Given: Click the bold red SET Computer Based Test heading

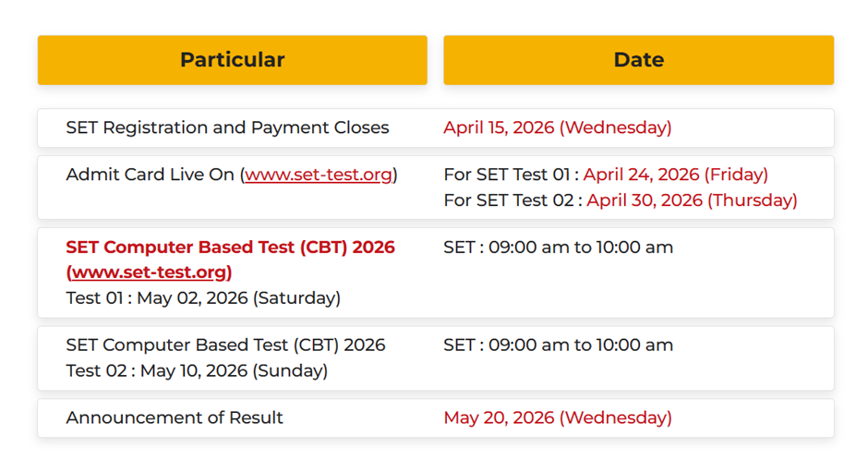Looking at the screenshot, I should (230, 248).
